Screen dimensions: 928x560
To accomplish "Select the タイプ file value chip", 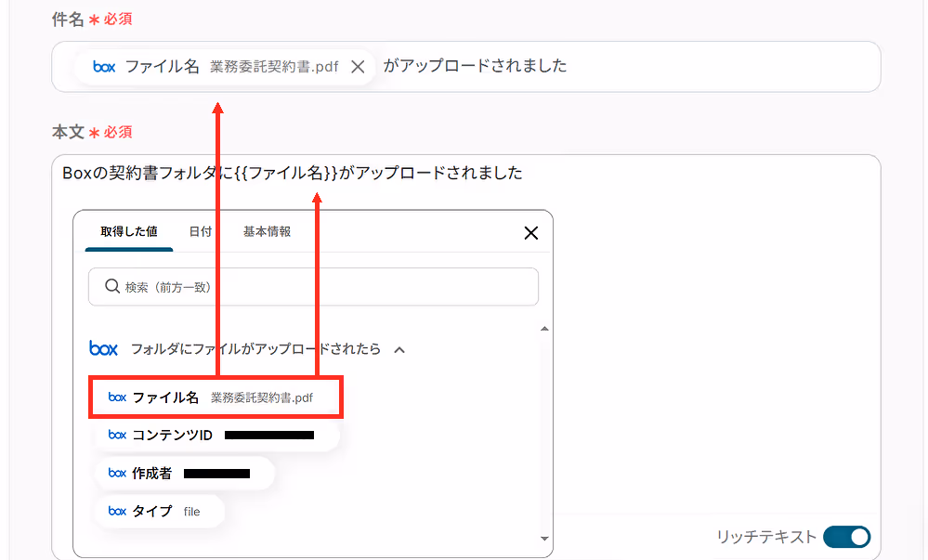I will coord(160,511).
